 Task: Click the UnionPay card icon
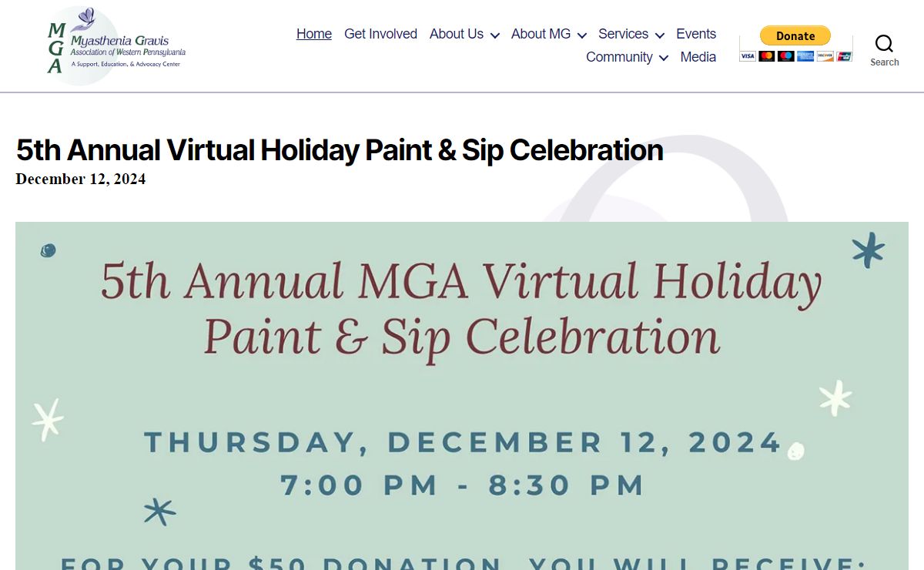(844, 56)
